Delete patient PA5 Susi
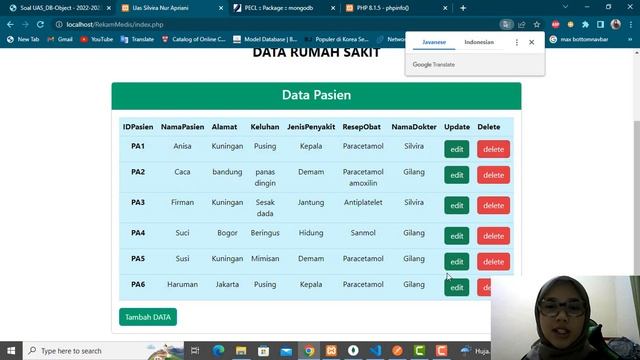 click(x=493, y=262)
